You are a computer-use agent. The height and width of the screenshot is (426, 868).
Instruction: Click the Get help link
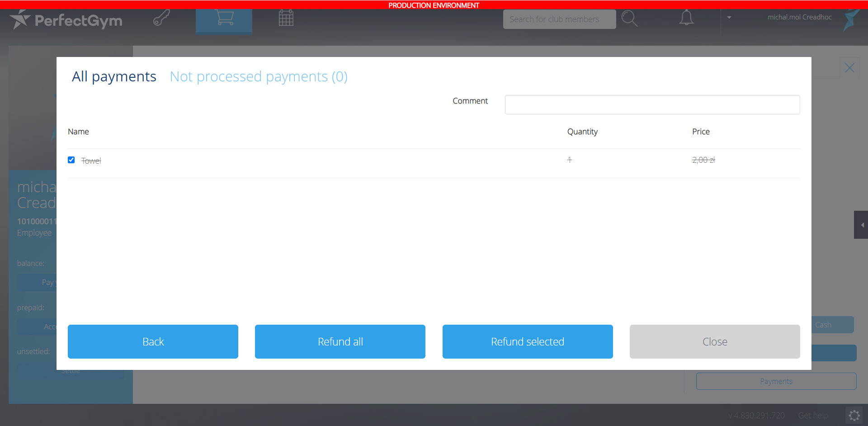click(x=813, y=415)
